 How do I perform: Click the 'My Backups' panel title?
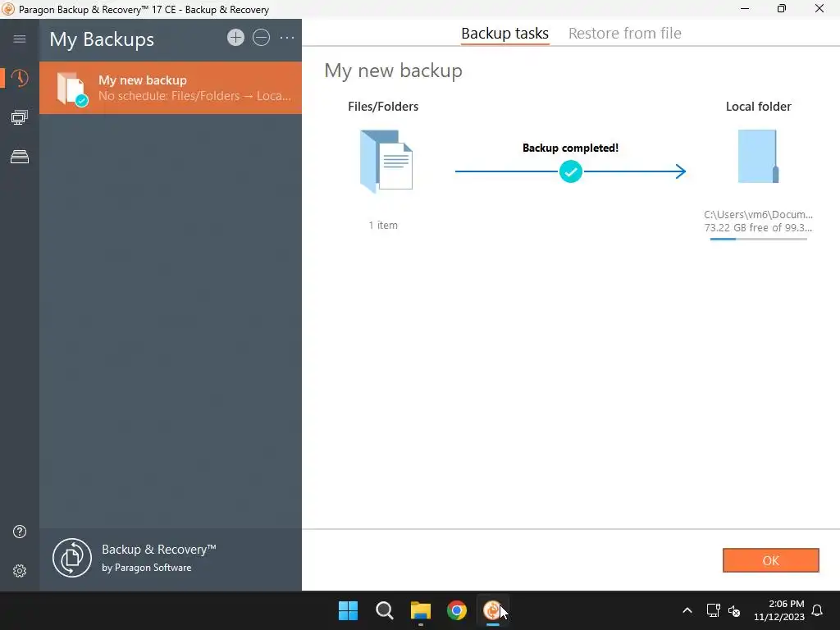[x=102, y=39]
